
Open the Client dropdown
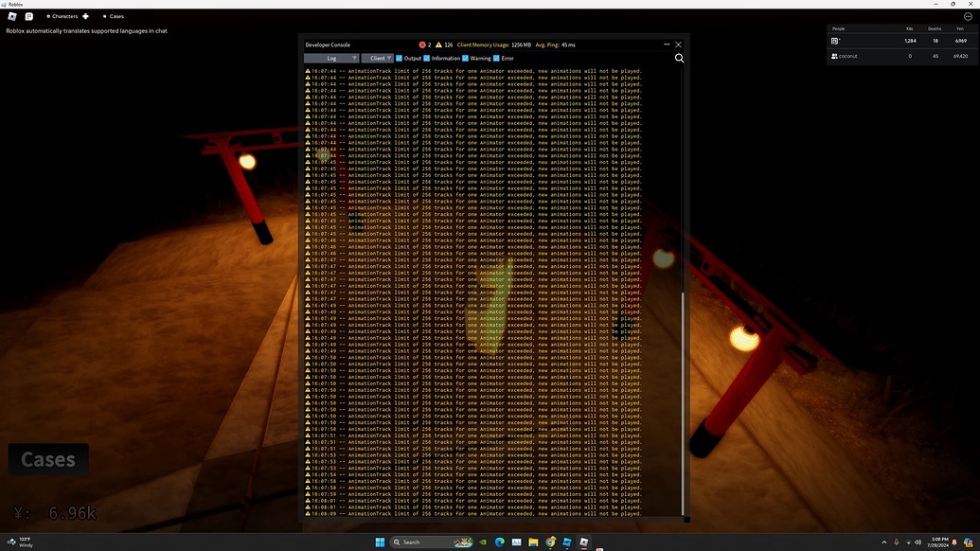(x=377, y=58)
